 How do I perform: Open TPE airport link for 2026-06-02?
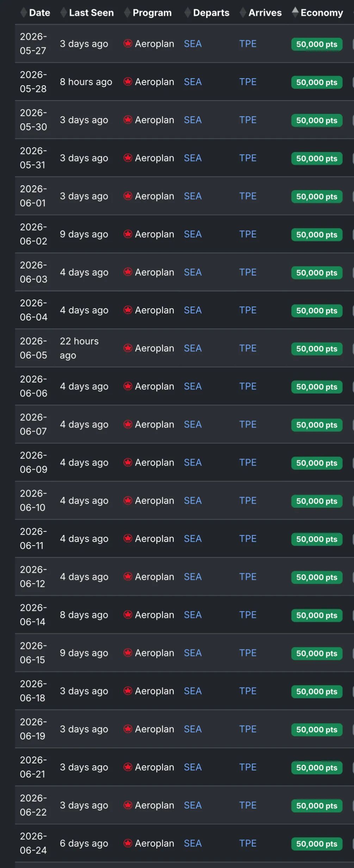[x=248, y=234]
